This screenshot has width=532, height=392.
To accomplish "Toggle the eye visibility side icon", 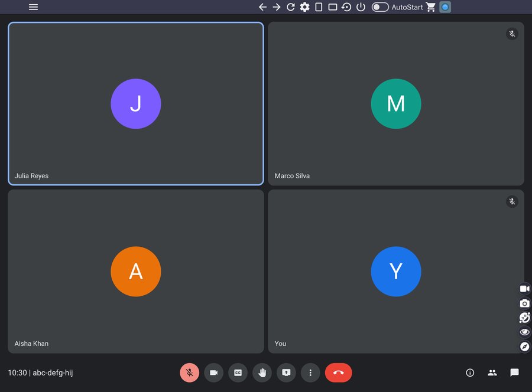I will 524,332.
